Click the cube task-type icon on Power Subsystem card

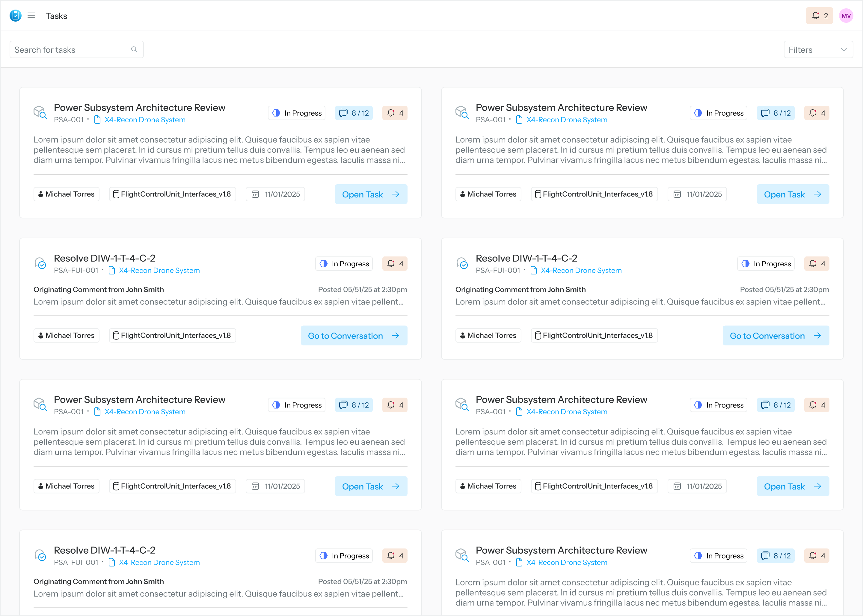(x=40, y=113)
